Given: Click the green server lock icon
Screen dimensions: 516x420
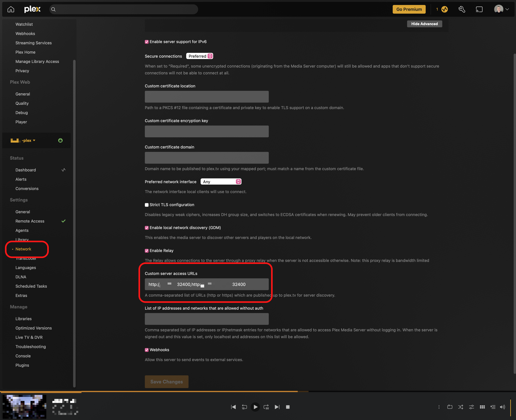Looking at the screenshot, I should (x=60, y=140).
